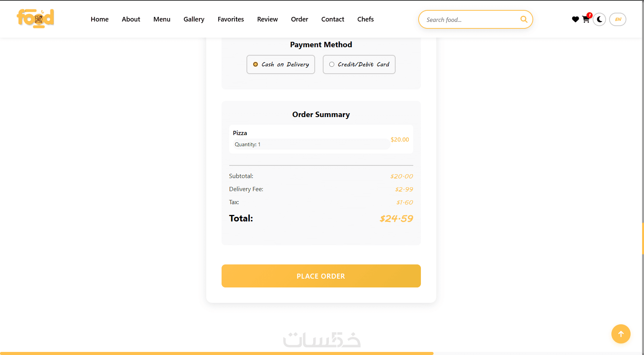Open the About page link
644x355 pixels.
(131, 19)
